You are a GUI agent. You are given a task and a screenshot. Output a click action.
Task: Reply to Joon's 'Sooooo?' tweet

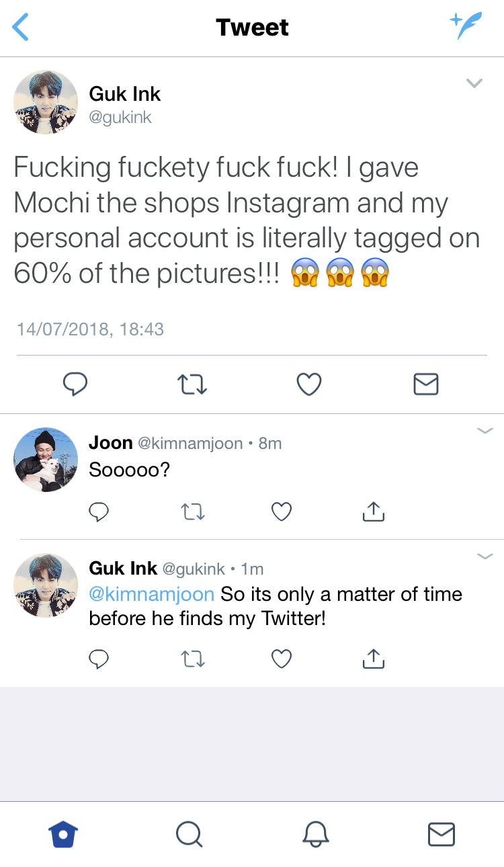coord(99,512)
